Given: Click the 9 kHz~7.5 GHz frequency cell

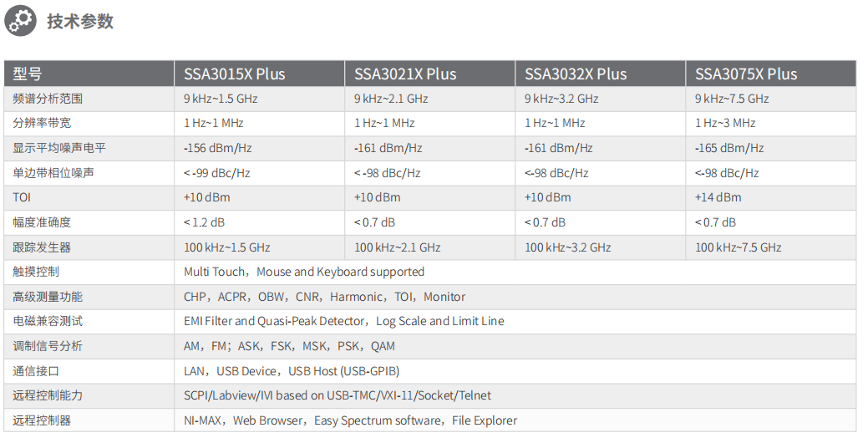Looking at the screenshot, I should pos(732,99).
